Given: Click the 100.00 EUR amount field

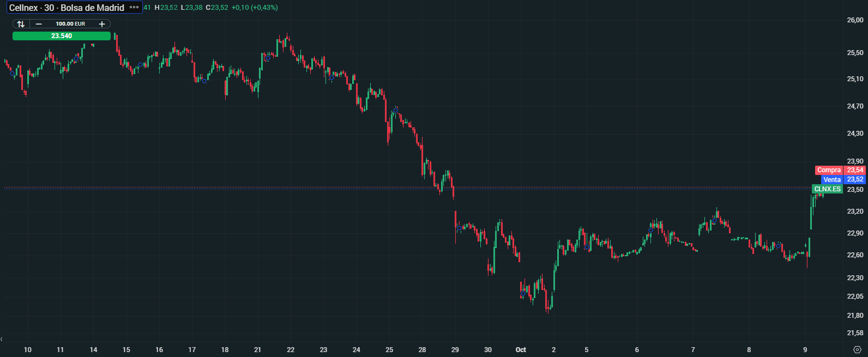Looking at the screenshot, I should [70, 24].
